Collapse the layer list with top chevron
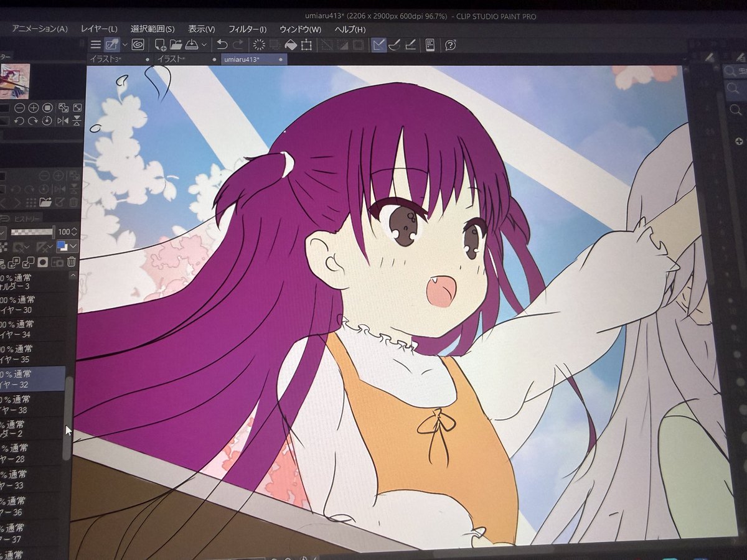 pos(73,276)
